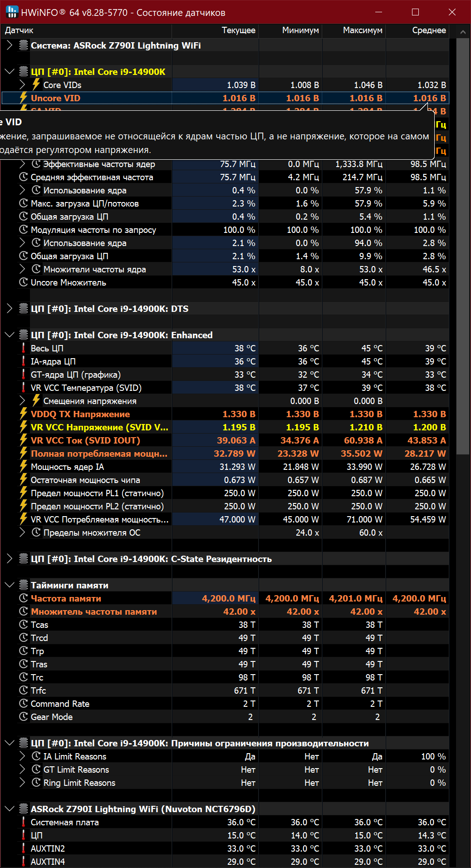Expand 'Эффективные частоты ядер' group
471x868 pixels.
[x=22, y=164]
